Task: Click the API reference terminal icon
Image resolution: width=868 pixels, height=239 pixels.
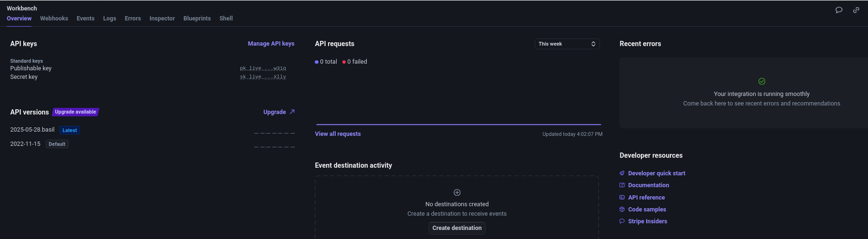Action: (x=622, y=197)
